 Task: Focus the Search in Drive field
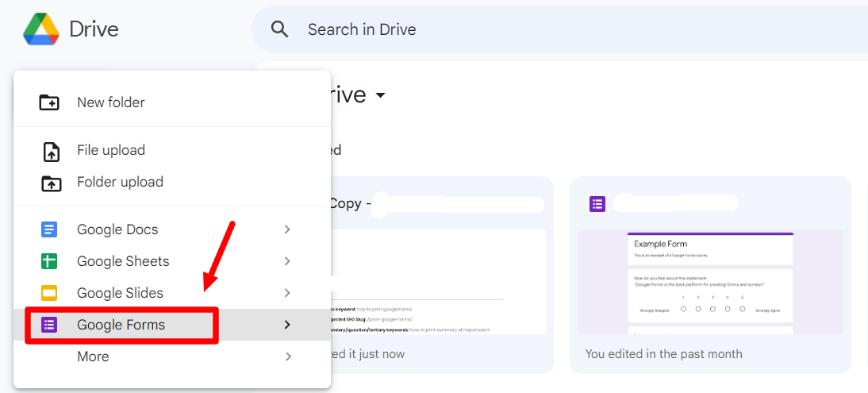559,29
